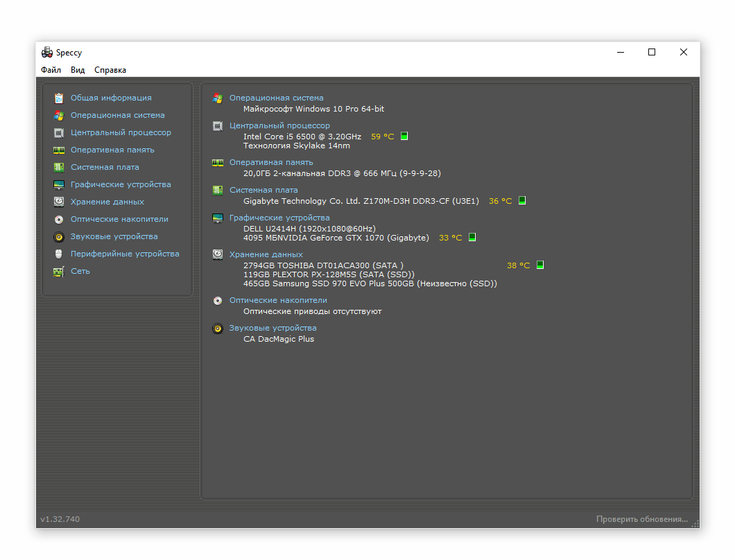
Task: Click the 20,0ГБ DDR3 memory line
Action: 342,173
